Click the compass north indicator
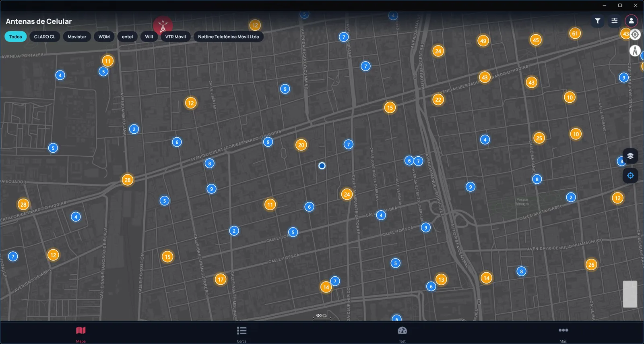 pos(635,51)
